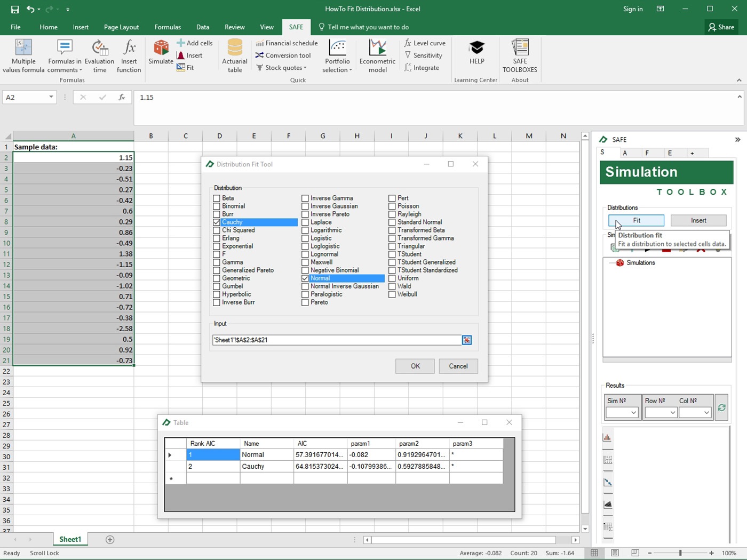This screenshot has height=560, width=747.
Task: Click the zoom in plus button
Action: pyautogui.click(x=711, y=553)
